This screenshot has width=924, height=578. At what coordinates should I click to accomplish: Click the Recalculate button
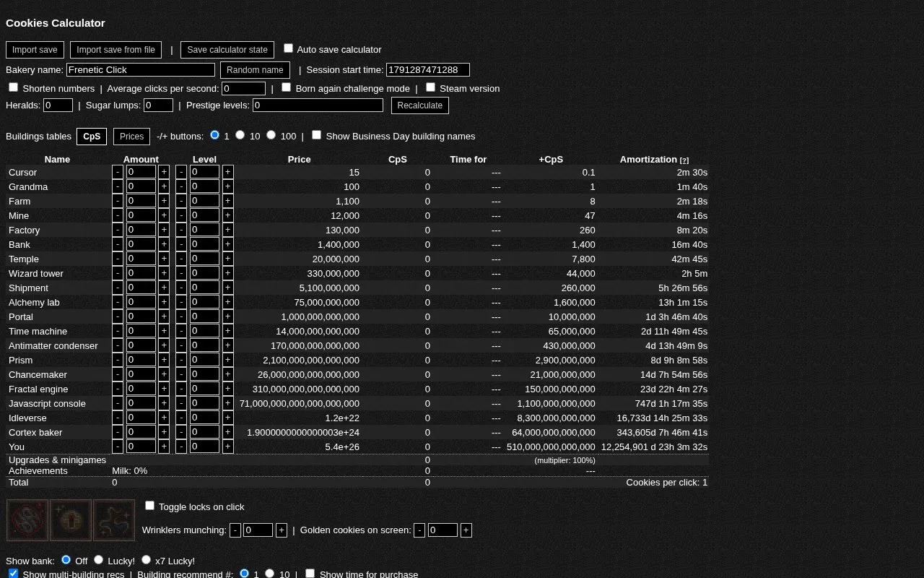(x=420, y=105)
